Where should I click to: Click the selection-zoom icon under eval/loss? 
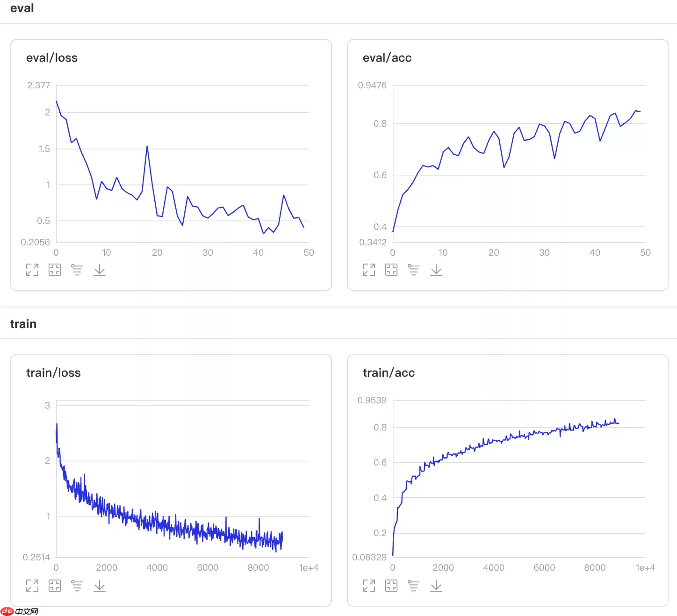[x=55, y=270]
